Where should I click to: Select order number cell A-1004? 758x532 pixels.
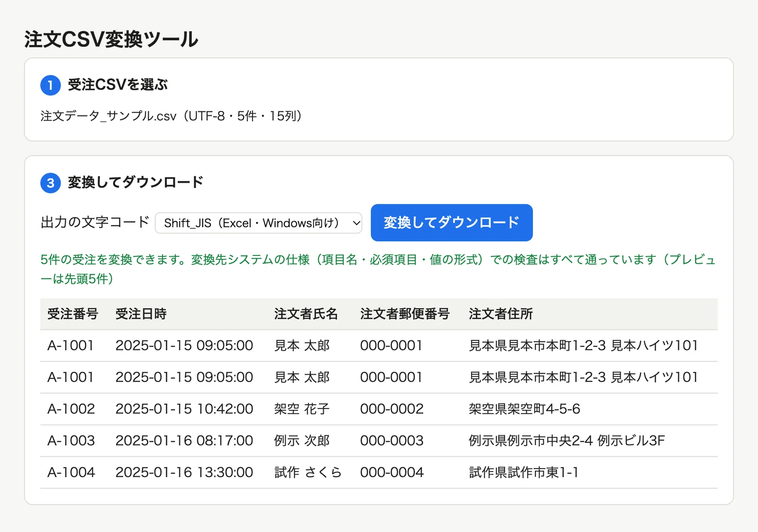(71, 472)
